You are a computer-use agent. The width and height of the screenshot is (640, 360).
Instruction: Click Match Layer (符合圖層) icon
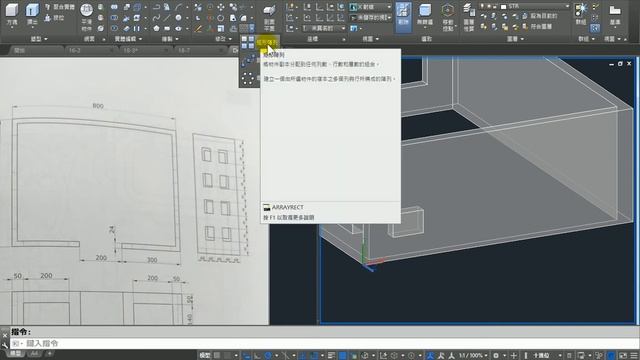click(x=524, y=27)
